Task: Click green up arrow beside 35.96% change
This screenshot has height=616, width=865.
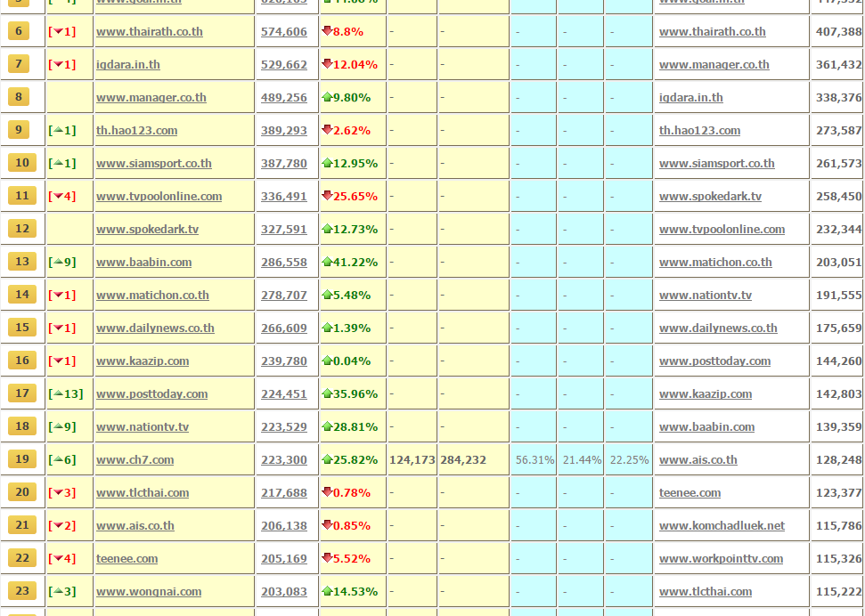Action: 327,393
